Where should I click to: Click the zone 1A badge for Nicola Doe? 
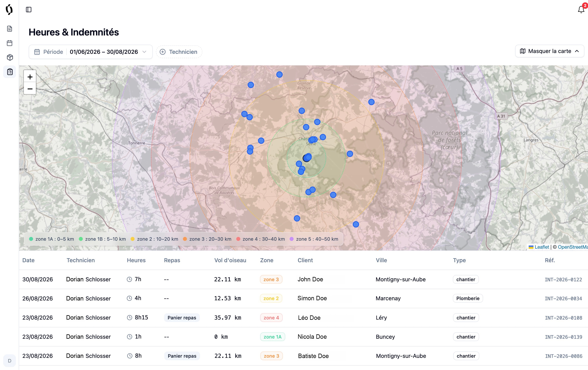273,337
